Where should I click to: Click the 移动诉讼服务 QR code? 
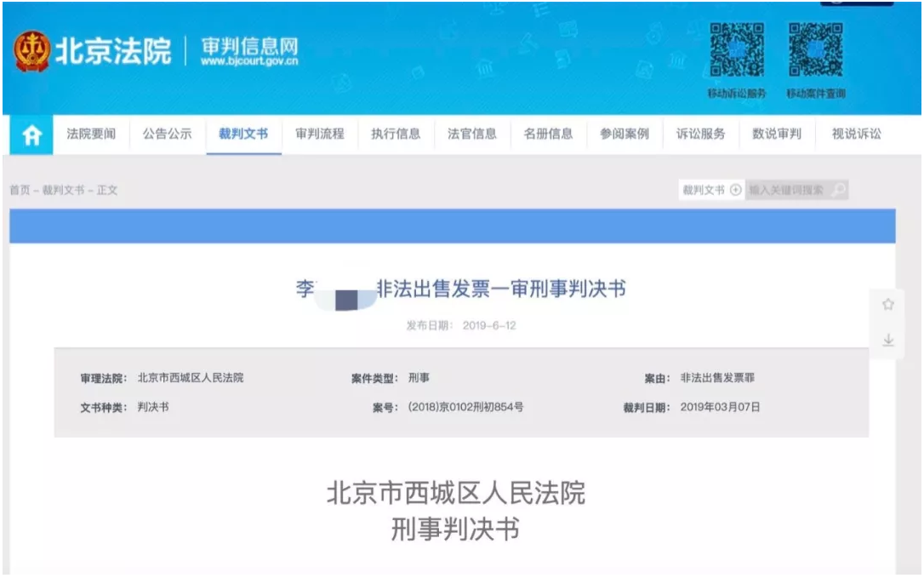(737, 52)
